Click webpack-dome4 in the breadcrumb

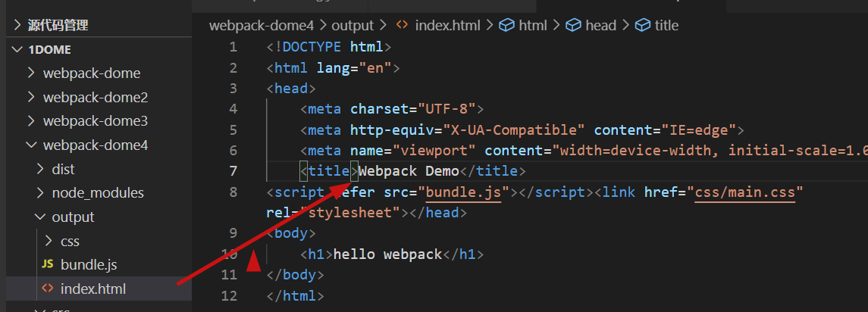(262, 26)
